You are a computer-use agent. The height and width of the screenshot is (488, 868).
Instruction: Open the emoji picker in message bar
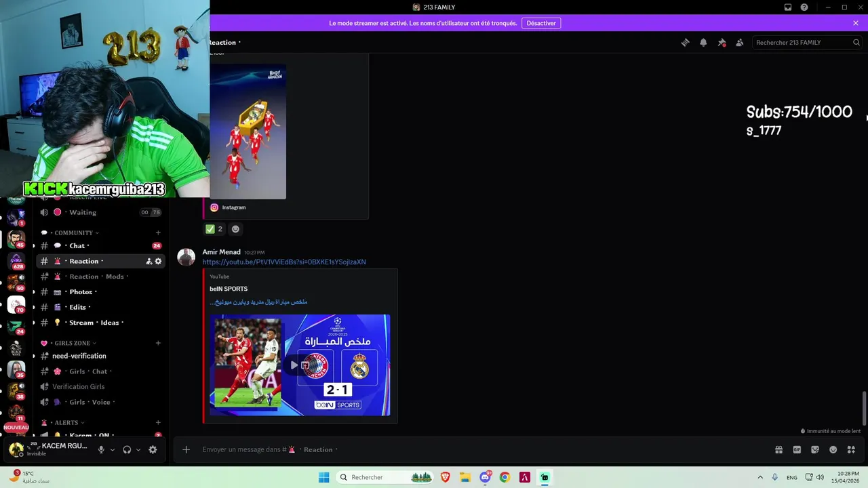(833, 449)
